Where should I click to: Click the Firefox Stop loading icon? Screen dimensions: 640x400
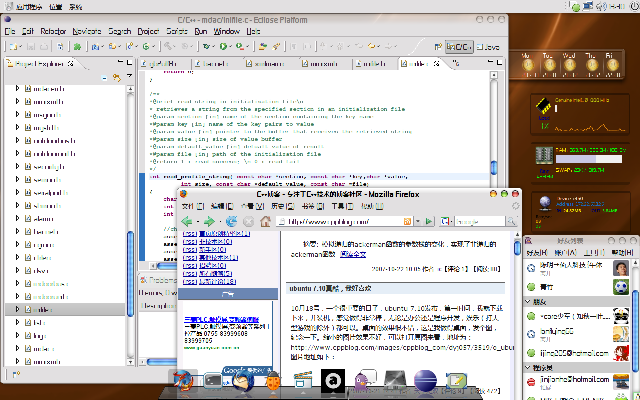[x=248, y=221]
